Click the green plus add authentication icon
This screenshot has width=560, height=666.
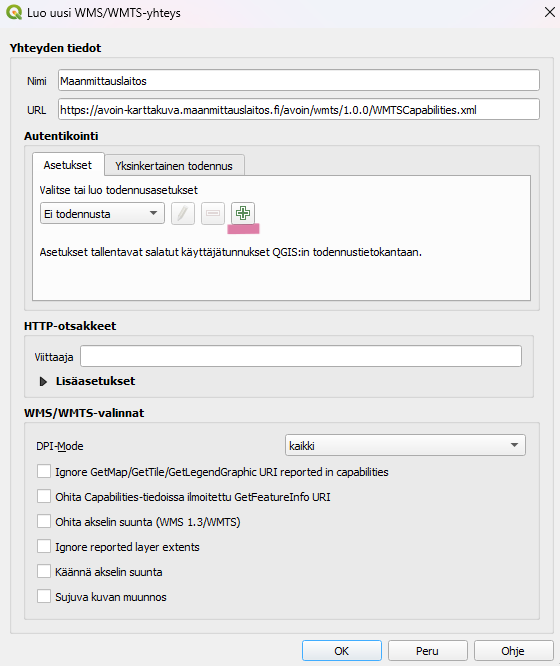pyautogui.click(x=243, y=213)
